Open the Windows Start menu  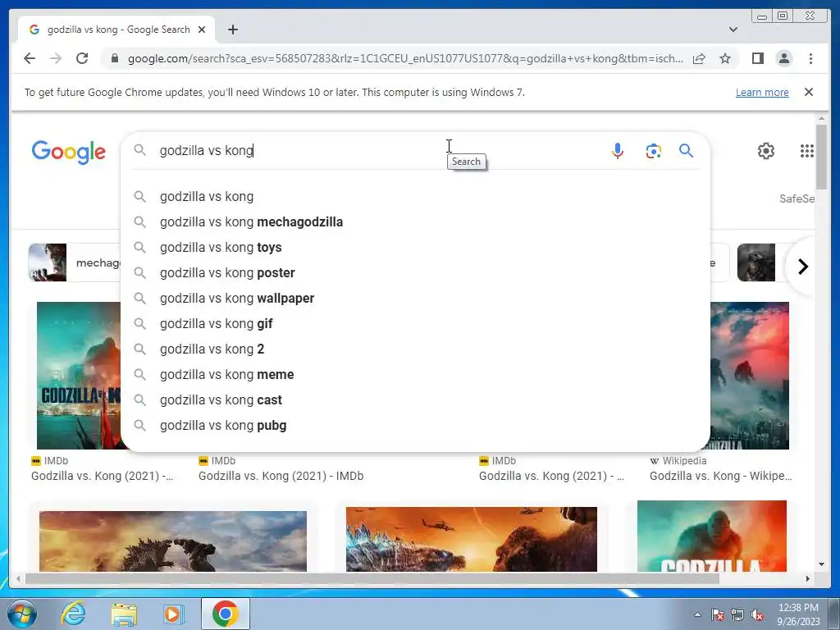[x=22, y=614]
